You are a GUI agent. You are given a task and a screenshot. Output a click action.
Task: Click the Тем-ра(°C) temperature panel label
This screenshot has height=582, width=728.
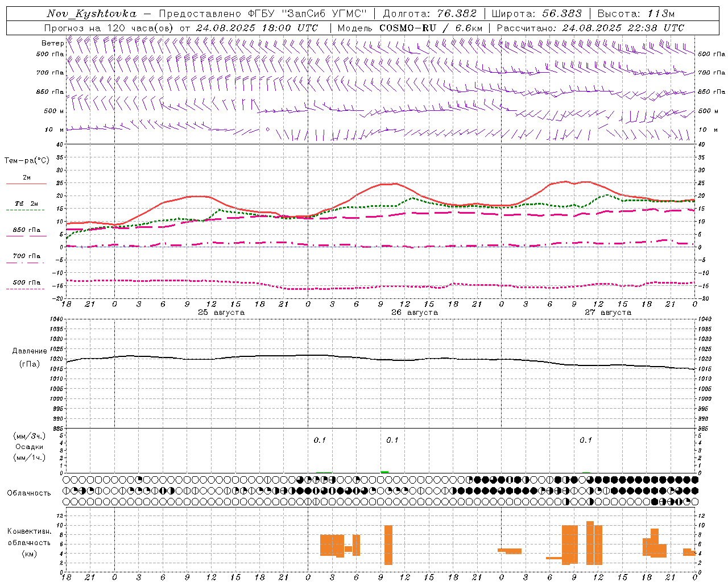(x=27, y=161)
